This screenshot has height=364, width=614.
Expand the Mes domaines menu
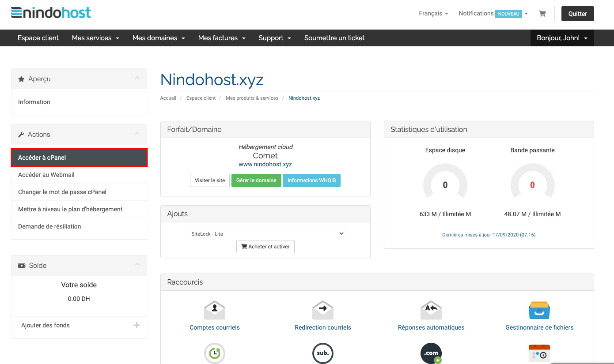[159, 38]
